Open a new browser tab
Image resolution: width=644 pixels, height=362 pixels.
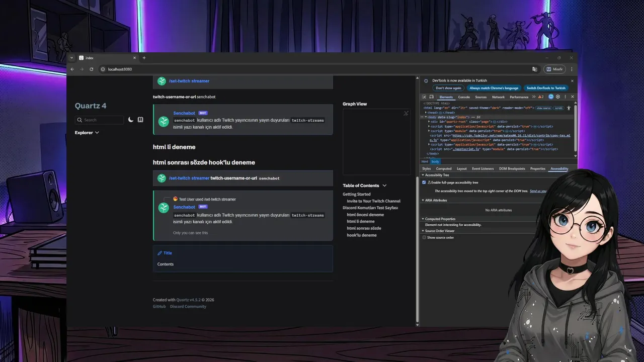click(x=144, y=58)
